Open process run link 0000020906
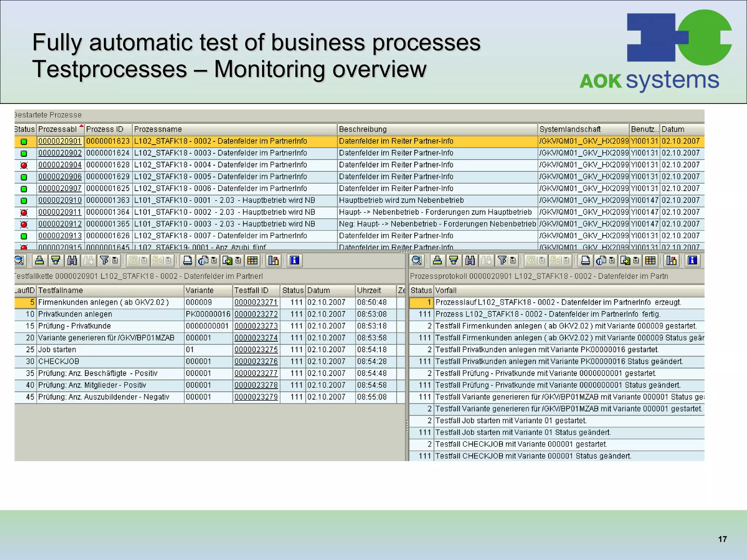This screenshot has width=747, height=560. click(x=60, y=176)
